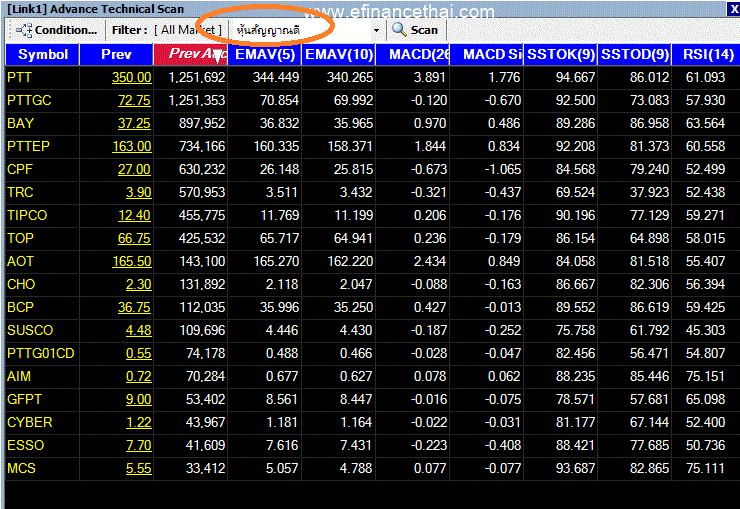This screenshot has width=740, height=509.
Task: Select the PTTG01CD symbol
Action: tap(41, 353)
